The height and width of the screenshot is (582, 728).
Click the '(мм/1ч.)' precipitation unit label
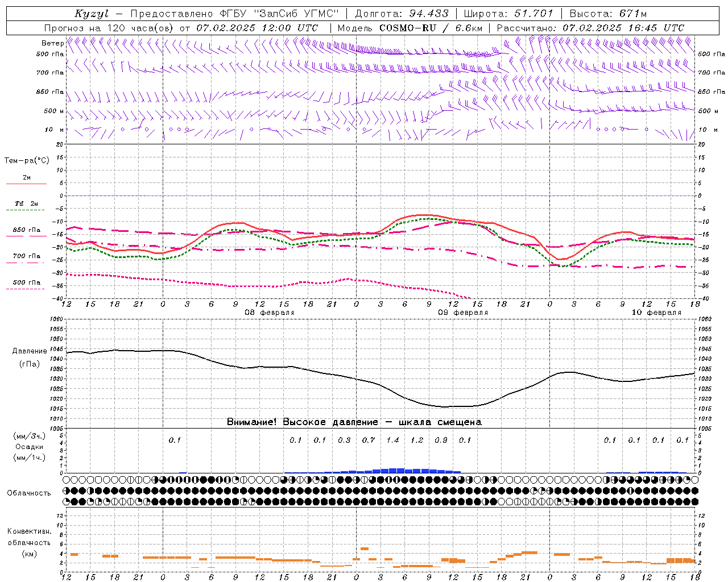pyautogui.click(x=30, y=458)
